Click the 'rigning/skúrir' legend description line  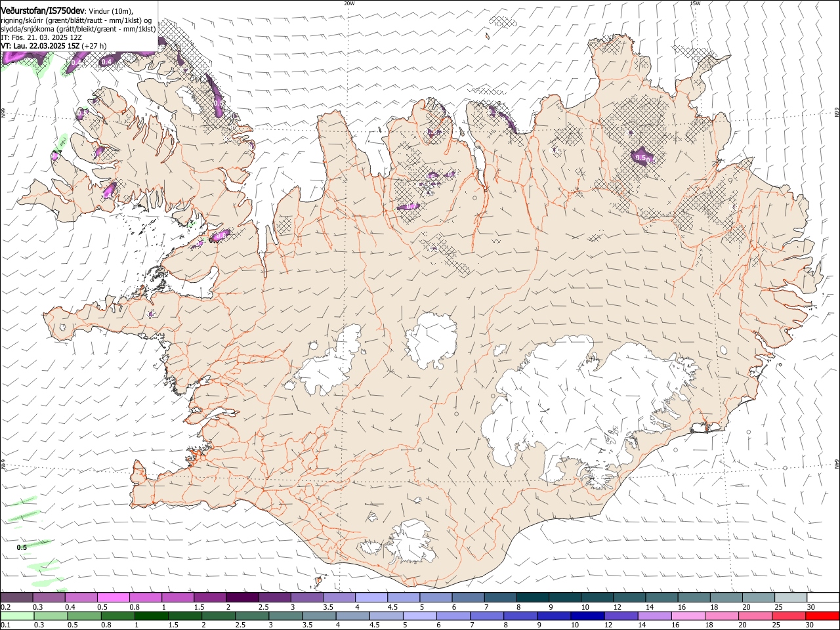[75, 20]
